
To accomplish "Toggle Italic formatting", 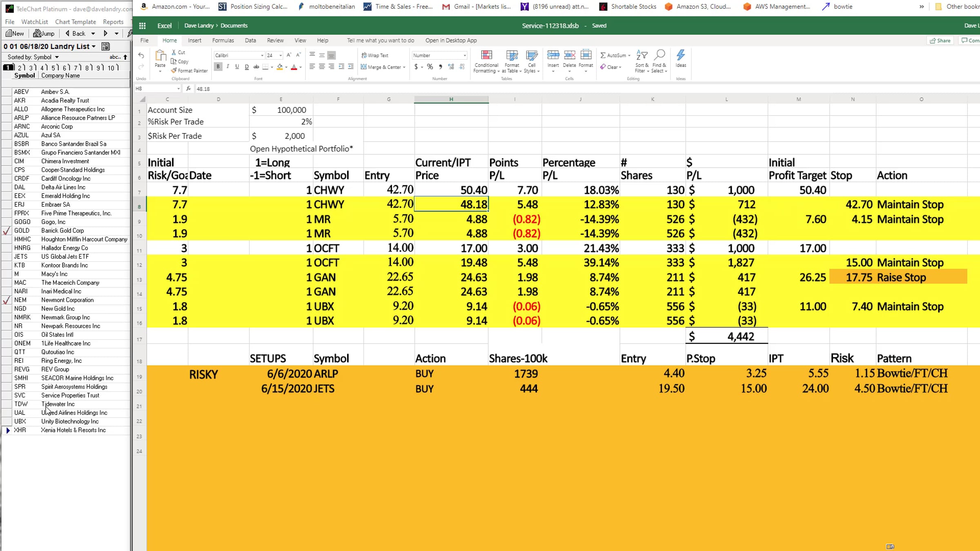I will (228, 67).
